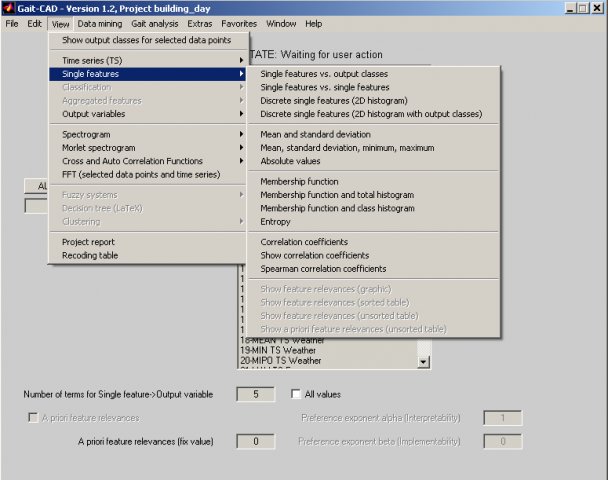This screenshot has width=608, height=480.
Task: Select 19-MIN TS Weather in the list
Action: click(x=278, y=350)
